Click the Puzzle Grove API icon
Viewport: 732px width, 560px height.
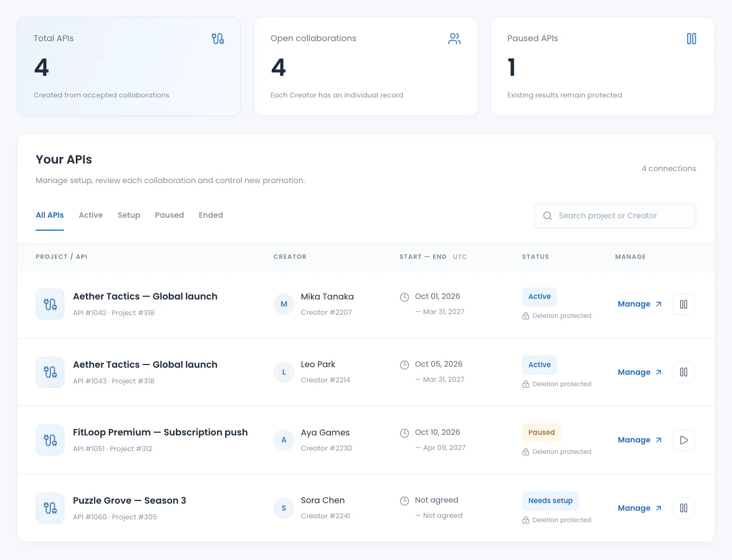coord(50,508)
